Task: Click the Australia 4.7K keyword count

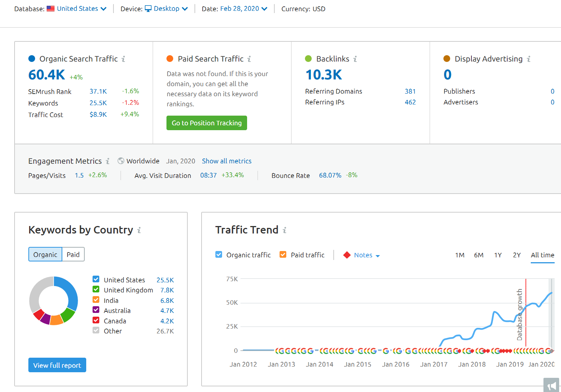Action: 167,311
